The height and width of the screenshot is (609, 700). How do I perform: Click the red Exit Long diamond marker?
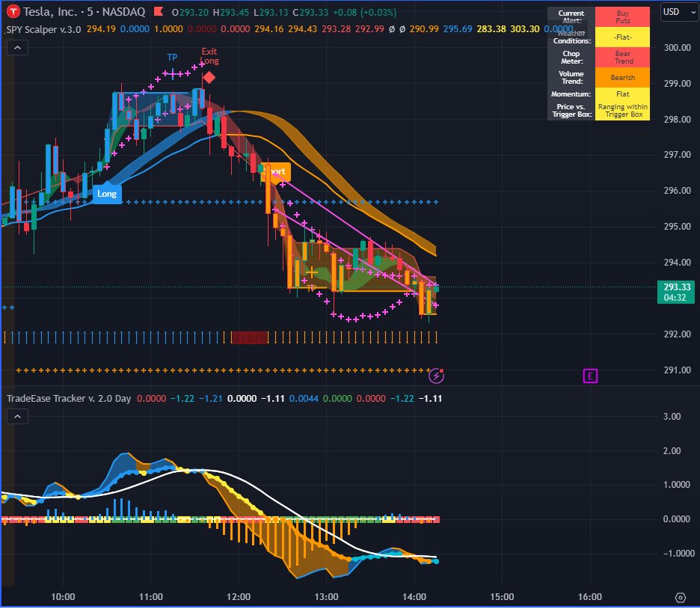click(209, 78)
